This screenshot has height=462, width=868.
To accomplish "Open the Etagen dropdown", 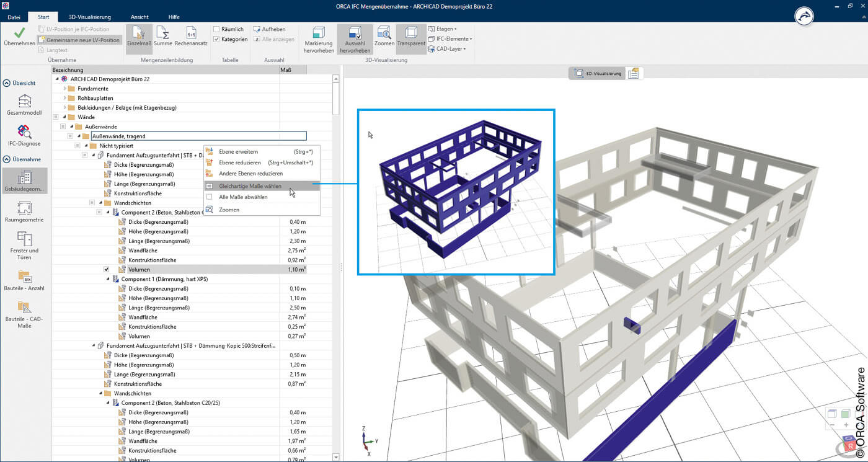I will 446,29.
